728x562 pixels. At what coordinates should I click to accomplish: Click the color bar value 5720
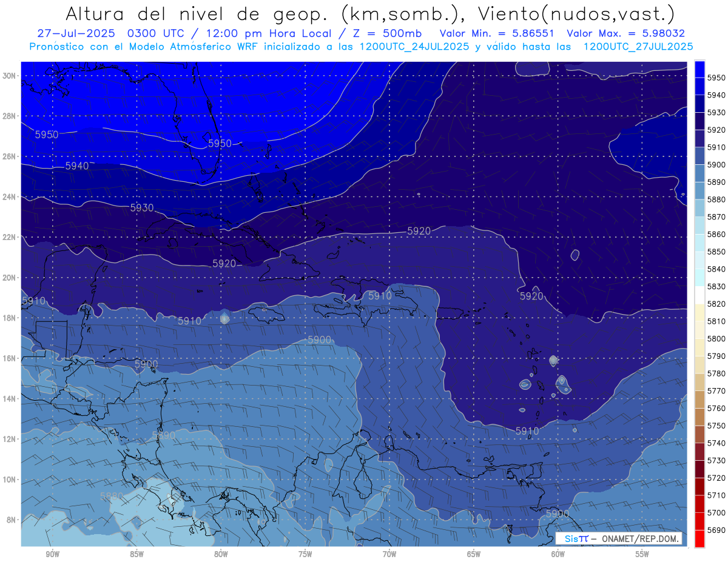click(x=716, y=478)
